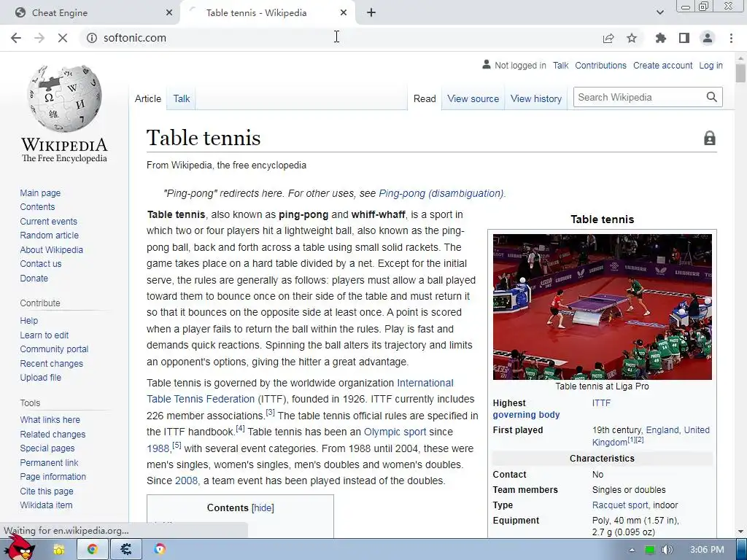This screenshot has width=747, height=560.
Task: Open a Random article
Action: pyautogui.click(x=49, y=236)
